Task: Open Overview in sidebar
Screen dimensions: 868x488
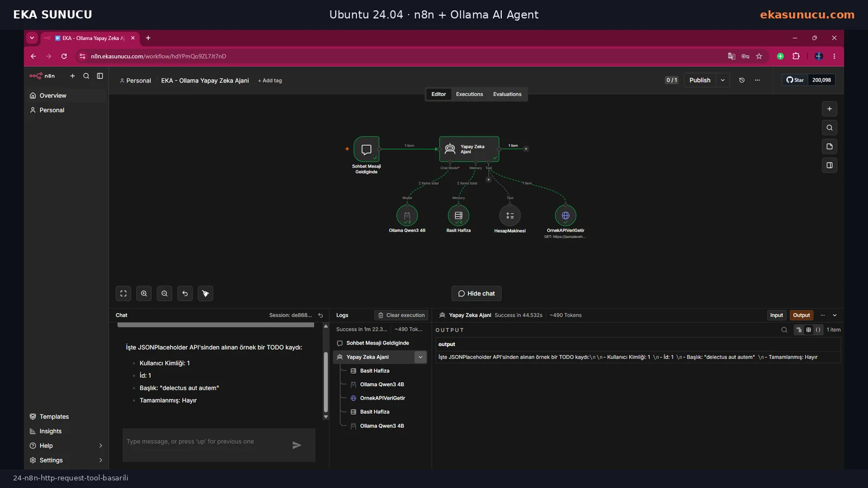Action: tap(66, 95)
